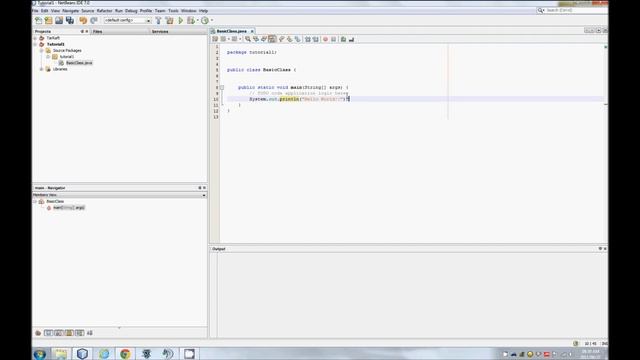Select the Source Packages tree item
Viewport: 640px width, 360px height.
67,51
